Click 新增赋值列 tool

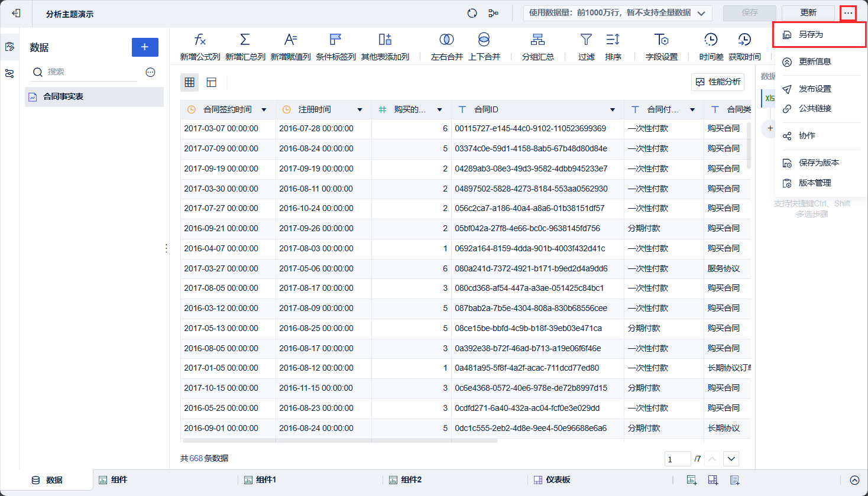pos(290,47)
